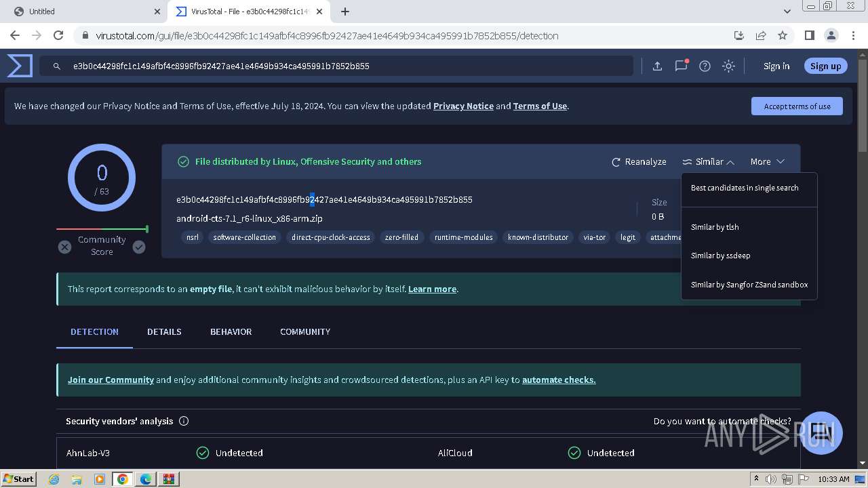Expand the tab search chevron
Viewport: 868px width, 488px height.
pyautogui.click(x=787, y=12)
